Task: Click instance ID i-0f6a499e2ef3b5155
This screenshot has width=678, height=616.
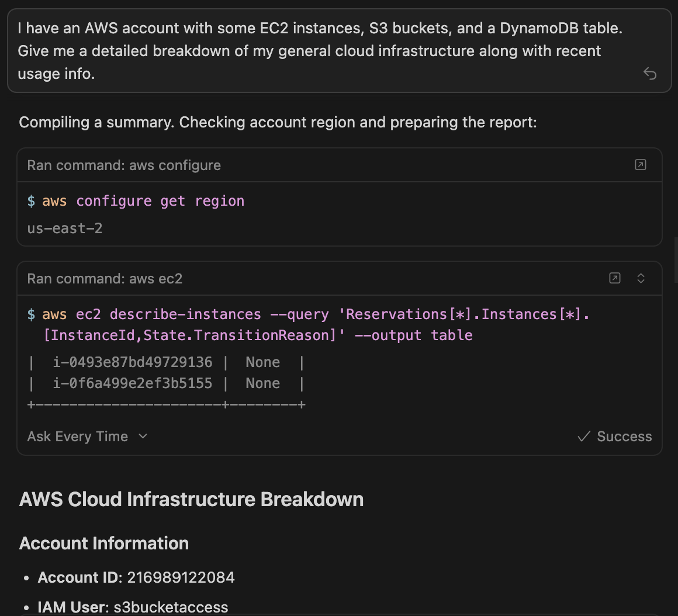Action: pyautogui.click(x=132, y=383)
